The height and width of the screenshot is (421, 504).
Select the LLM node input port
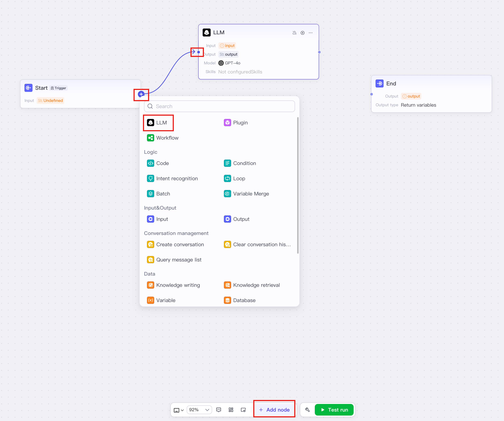point(198,52)
